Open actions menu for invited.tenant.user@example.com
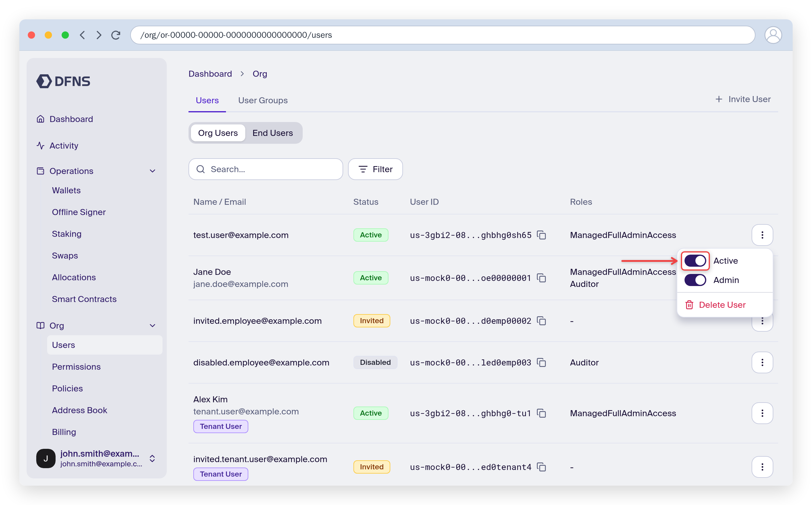The width and height of the screenshot is (812, 505). (762, 467)
